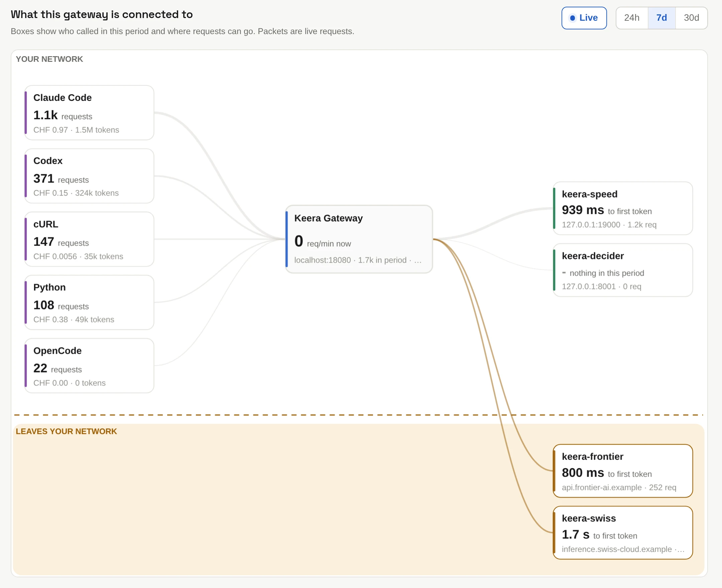Open the Claude Code client card
Screen dimensions: 722x588
[x=89, y=113]
